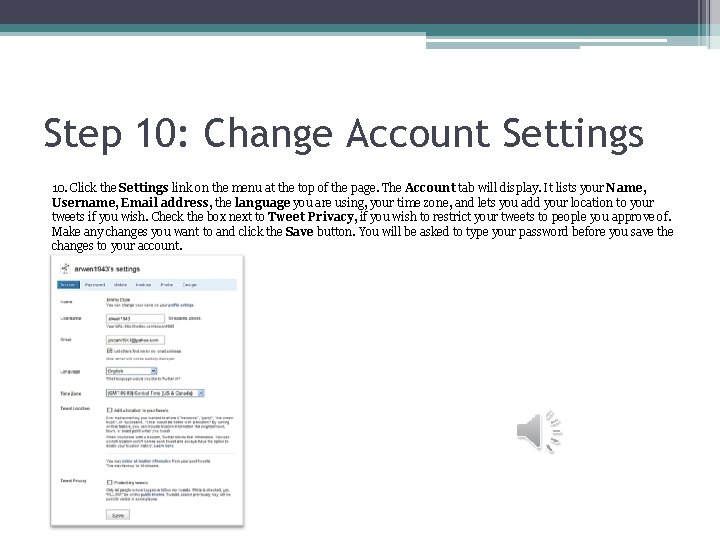This screenshot has height=540, width=720.
Task: Click the speaker audio icon on the slide
Action: (539, 431)
